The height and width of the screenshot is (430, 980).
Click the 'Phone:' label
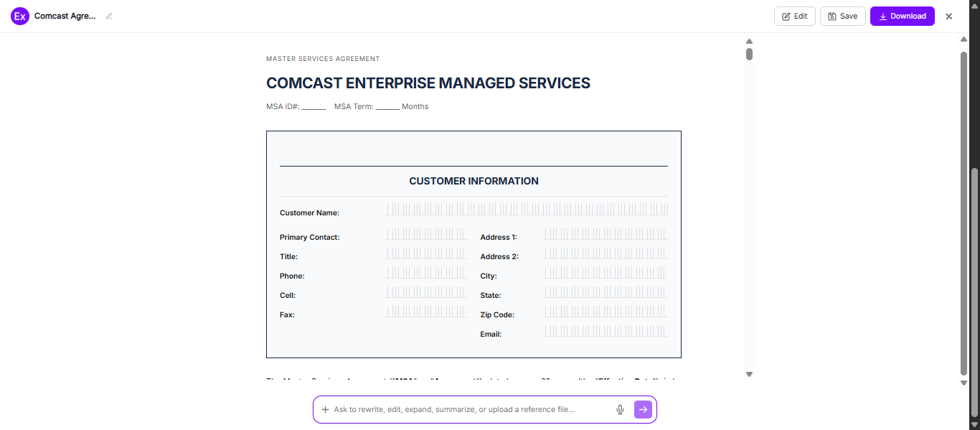pos(292,276)
